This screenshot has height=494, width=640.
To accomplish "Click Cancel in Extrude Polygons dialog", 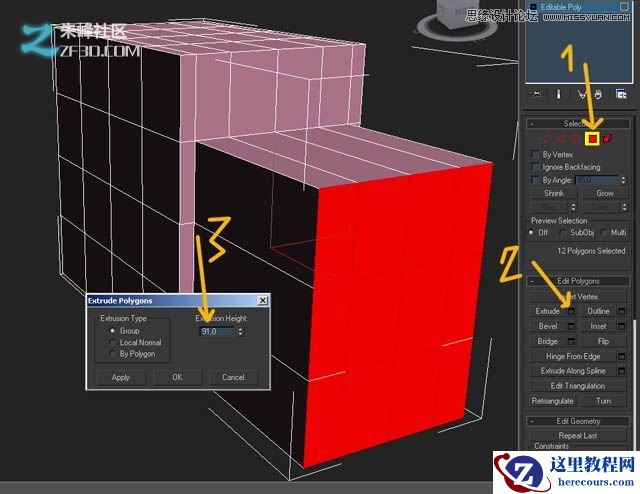I will pos(233,377).
